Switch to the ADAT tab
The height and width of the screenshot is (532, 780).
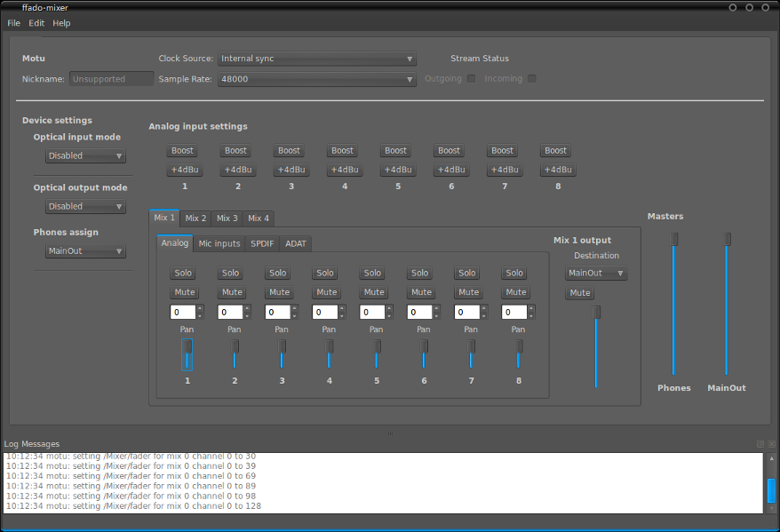[296, 243]
